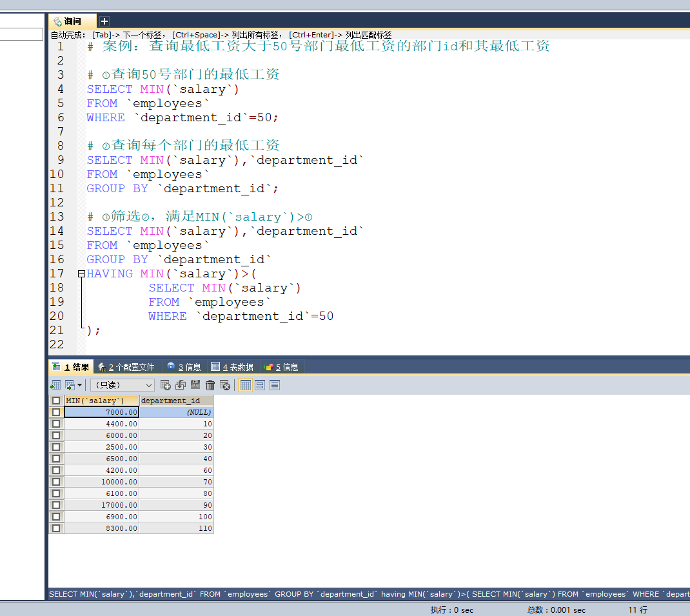This screenshot has width=690, height=616.
Task: Select the 17000.00 salary cell
Action: pyautogui.click(x=102, y=505)
